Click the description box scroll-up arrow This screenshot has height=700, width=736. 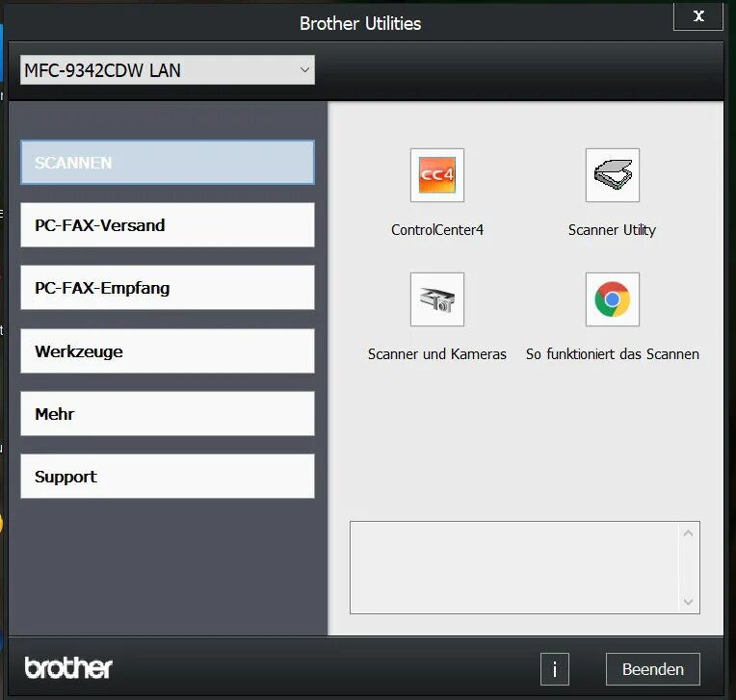tap(688, 533)
